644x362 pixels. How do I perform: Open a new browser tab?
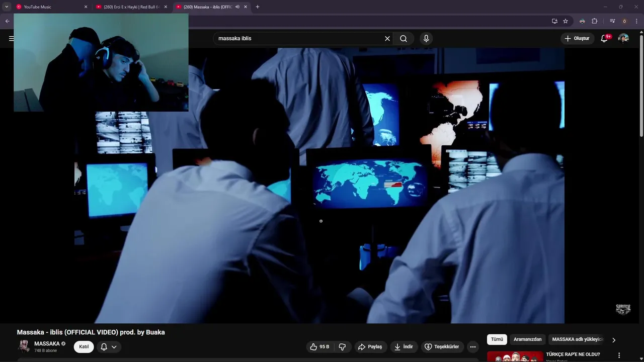pos(258,7)
